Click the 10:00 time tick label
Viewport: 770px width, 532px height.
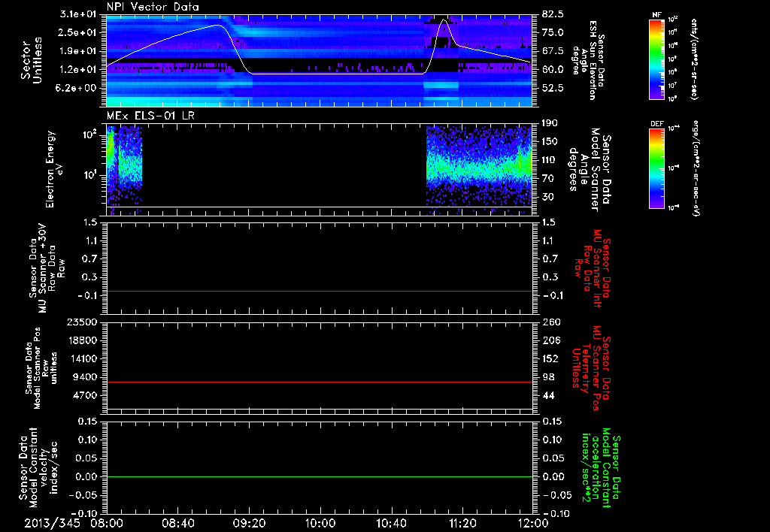pos(320,523)
